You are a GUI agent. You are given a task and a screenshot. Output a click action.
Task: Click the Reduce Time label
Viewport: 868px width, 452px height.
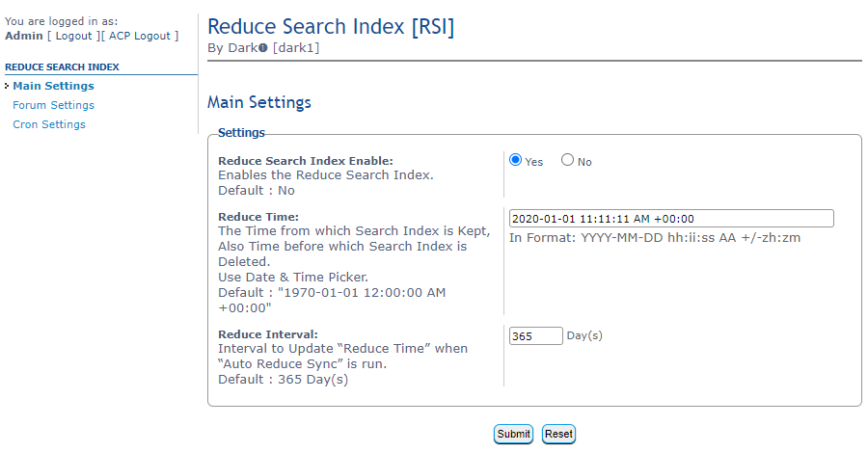coord(258,217)
